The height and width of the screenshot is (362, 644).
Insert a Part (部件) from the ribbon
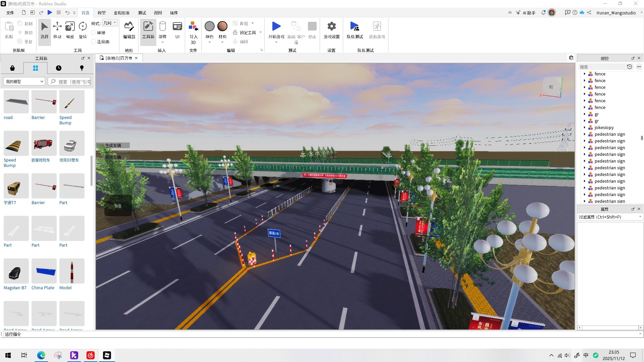click(163, 29)
